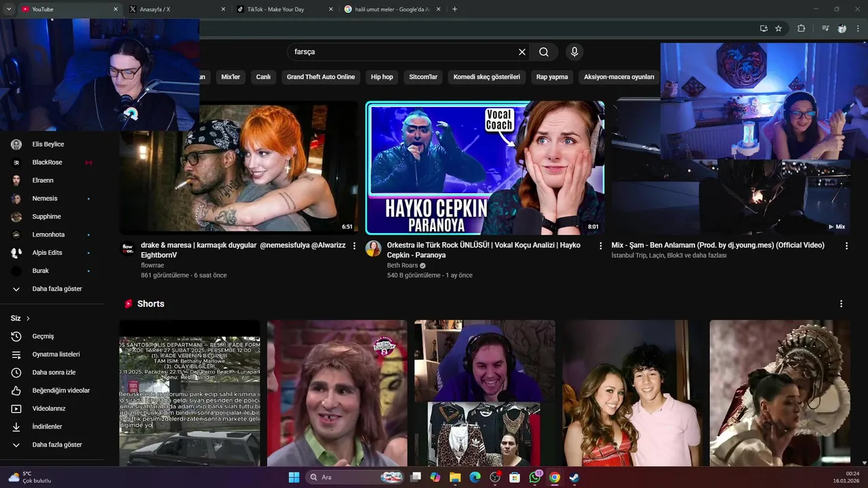Click the Windows Start button
This screenshot has height=488, width=868.
click(x=294, y=477)
